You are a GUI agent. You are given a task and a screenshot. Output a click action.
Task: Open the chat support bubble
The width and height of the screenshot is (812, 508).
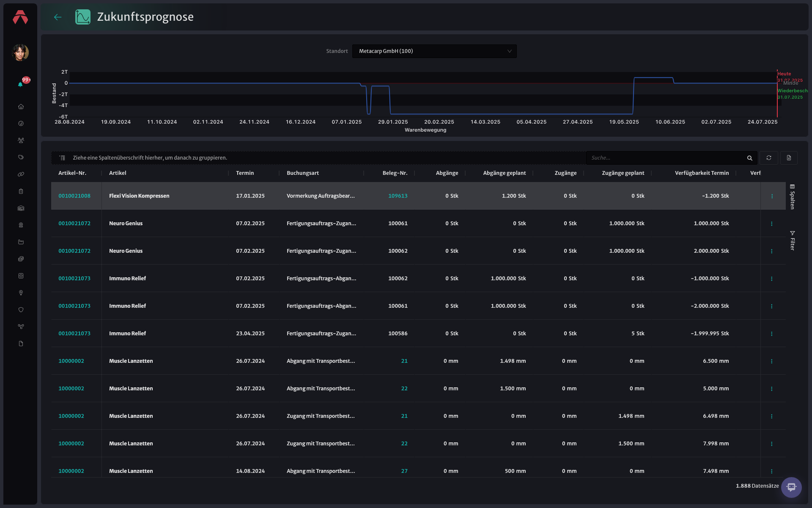point(791,487)
